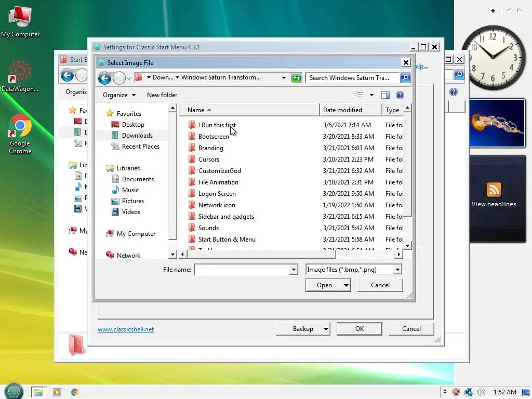Select the Sounds folder icon
This screenshot has width=532, height=399.
pos(192,228)
